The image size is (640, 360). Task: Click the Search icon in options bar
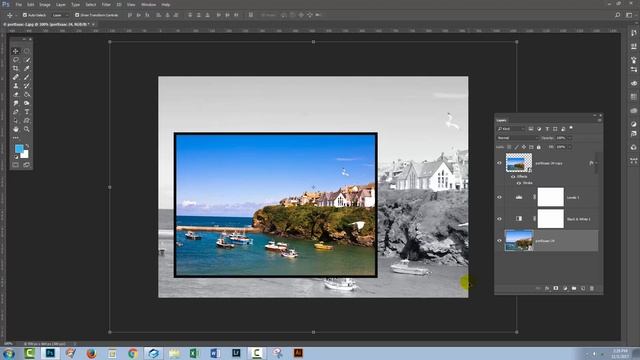click(x=618, y=15)
